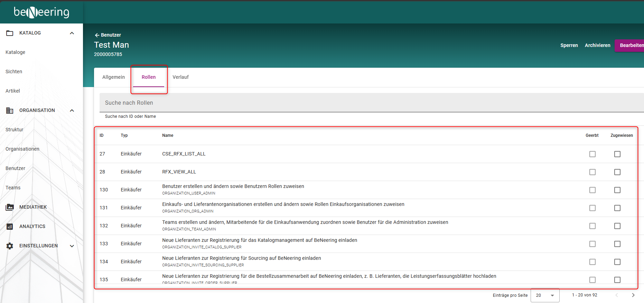
Task: Click the Organisation building icon
Action: [x=10, y=111]
